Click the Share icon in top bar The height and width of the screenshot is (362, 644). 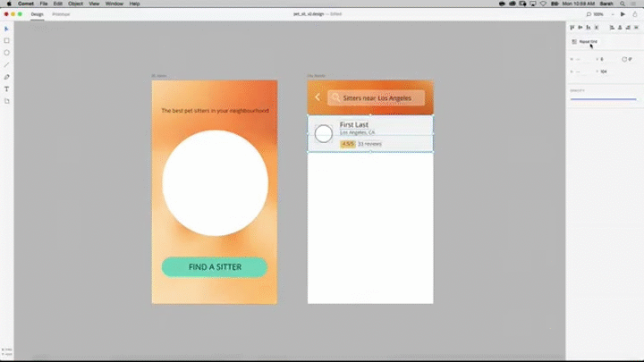point(634,14)
